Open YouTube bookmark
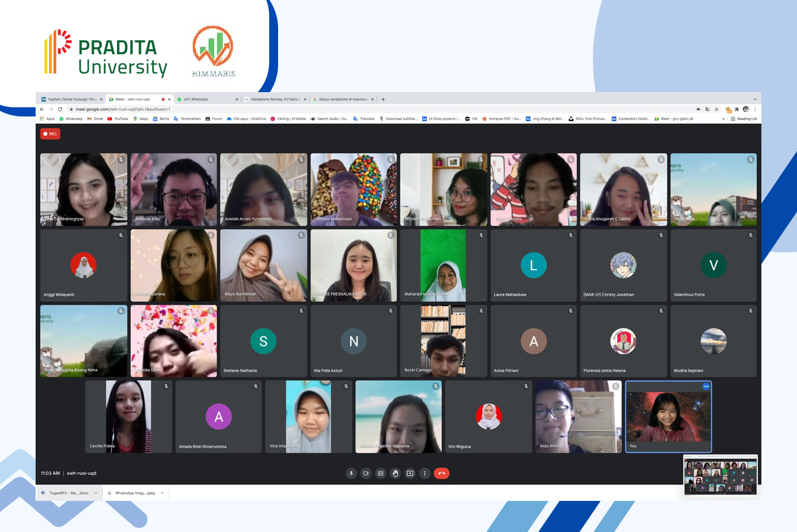 [x=118, y=119]
